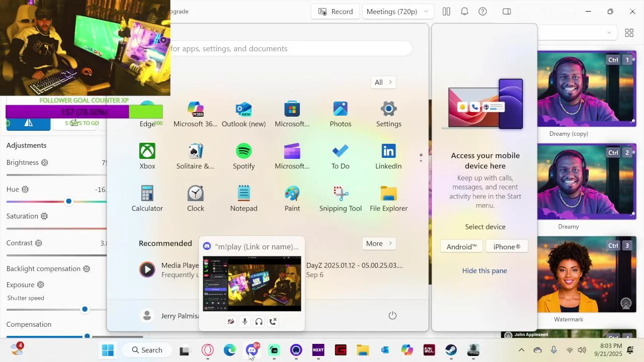Image resolution: width=644 pixels, height=362 pixels.
Task: Show hidden icons tray chevron
Action: pyautogui.click(x=521, y=350)
